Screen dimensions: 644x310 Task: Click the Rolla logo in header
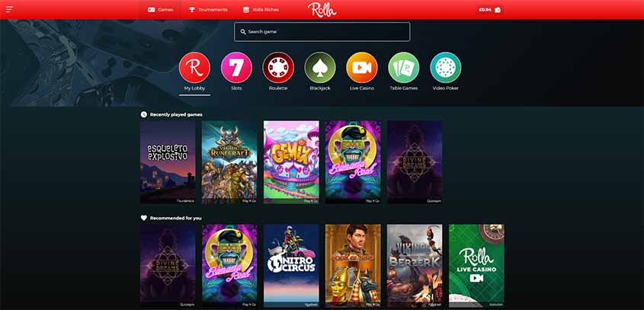pos(322,9)
